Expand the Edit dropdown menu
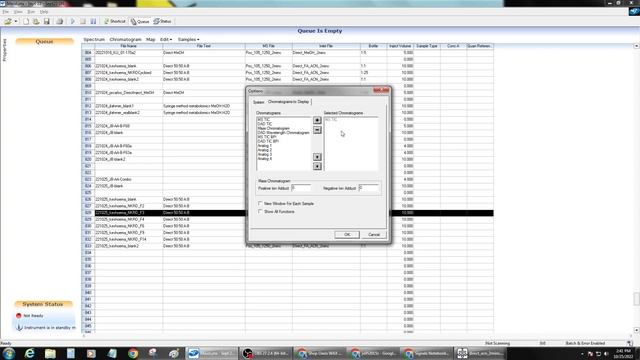 pyautogui.click(x=166, y=40)
